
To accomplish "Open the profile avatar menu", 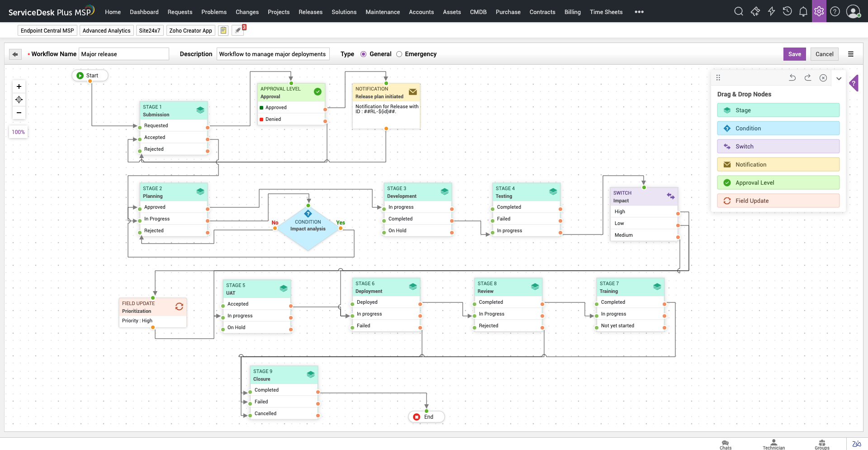I will 854,12.
